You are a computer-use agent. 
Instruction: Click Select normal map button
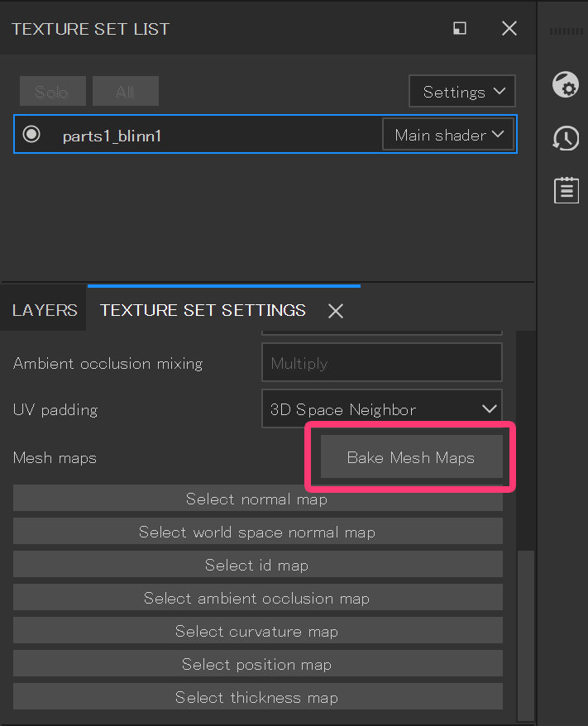point(258,499)
